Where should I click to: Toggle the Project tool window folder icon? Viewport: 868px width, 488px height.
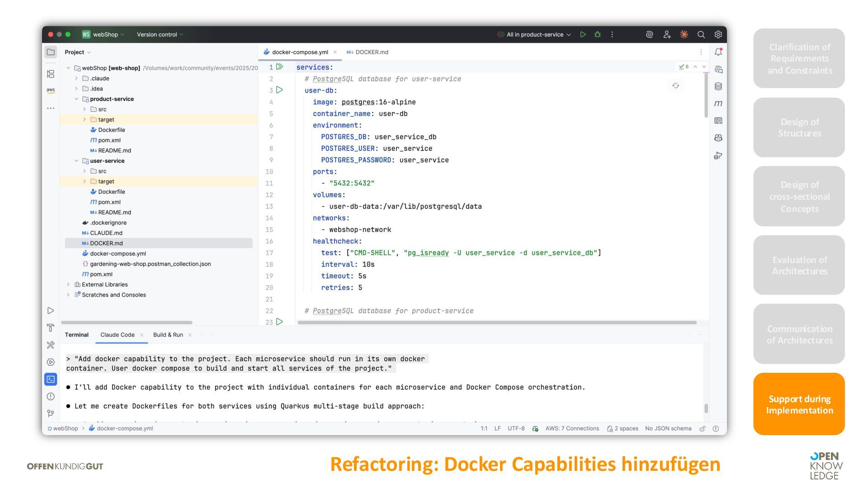(x=51, y=52)
